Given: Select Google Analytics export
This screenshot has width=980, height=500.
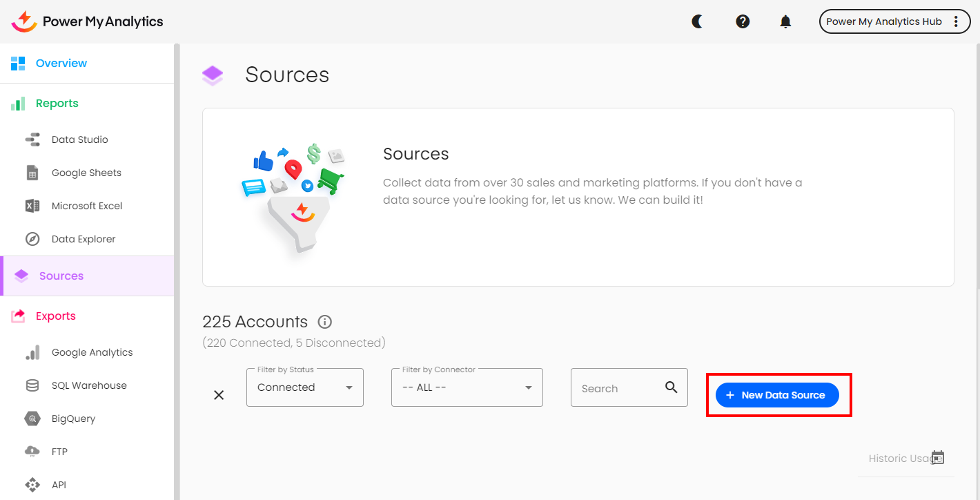Looking at the screenshot, I should (92, 352).
